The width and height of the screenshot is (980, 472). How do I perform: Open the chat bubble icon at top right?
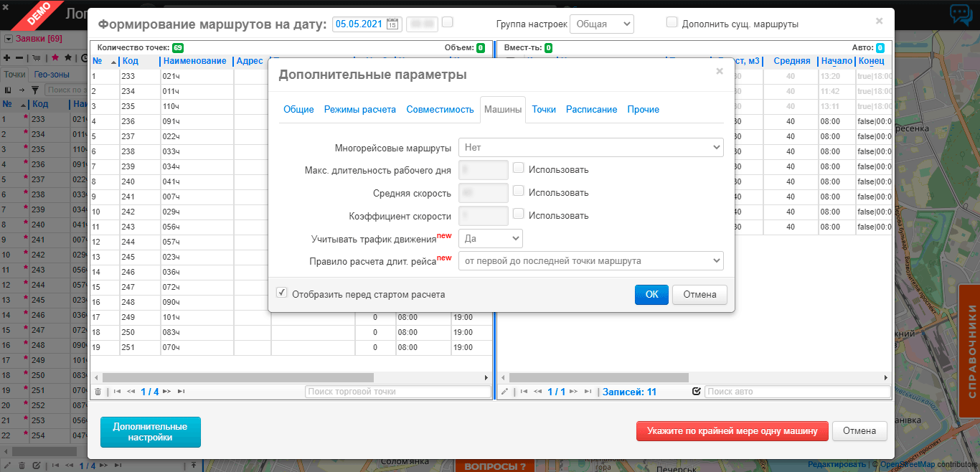961,12
